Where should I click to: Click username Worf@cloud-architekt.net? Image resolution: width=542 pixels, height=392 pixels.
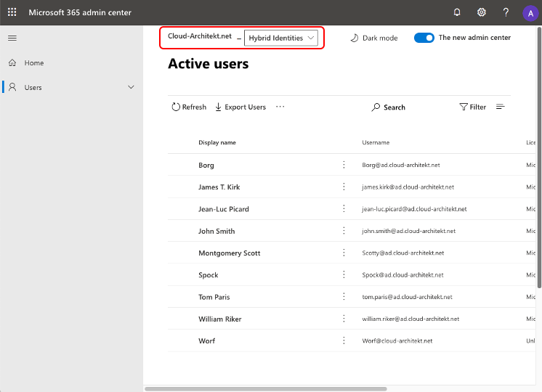pyautogui.click(x=397, y=341)
